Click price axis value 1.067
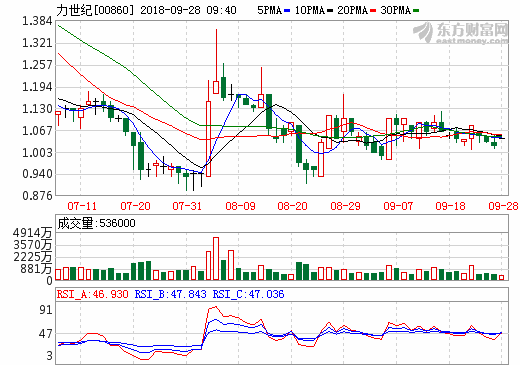Screen dimensions: 520x365 [37, 130]
